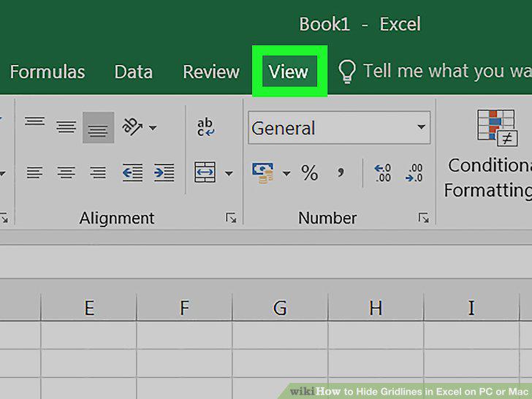
Task: Click the Tell me lightbulb icon
Action: 346,72
